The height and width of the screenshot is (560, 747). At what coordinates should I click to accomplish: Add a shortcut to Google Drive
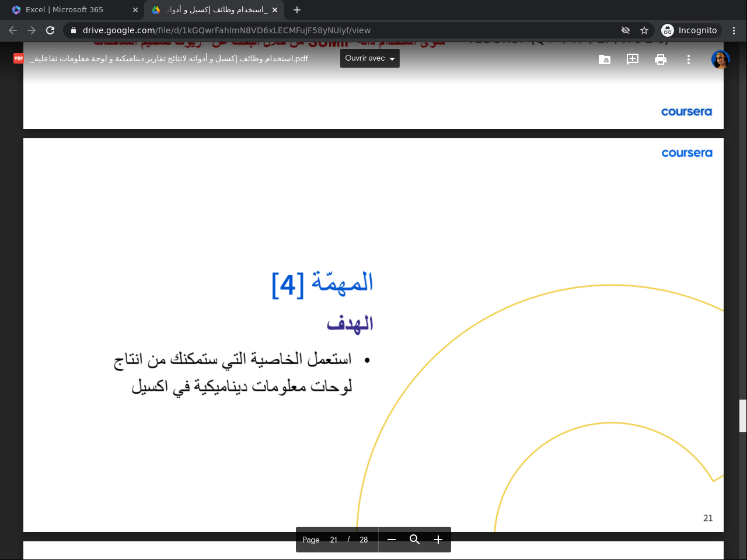[605, 60]
